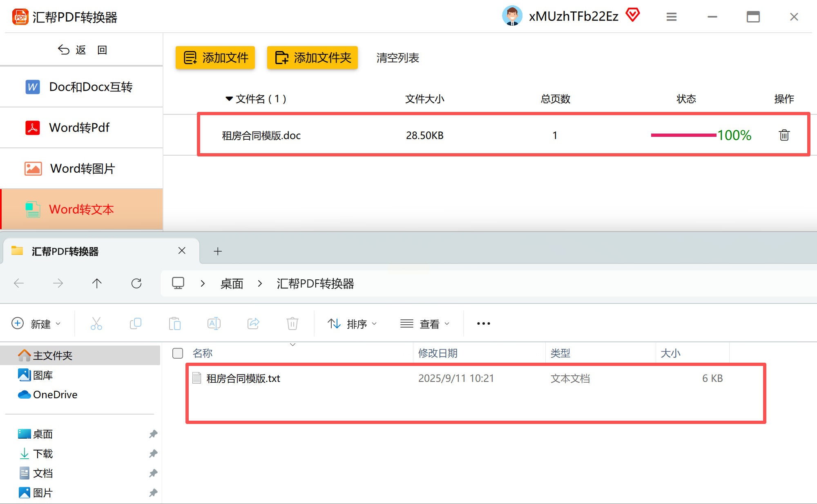
Task: Click the 添加文件 button
Action: click(x=215, y=58)
